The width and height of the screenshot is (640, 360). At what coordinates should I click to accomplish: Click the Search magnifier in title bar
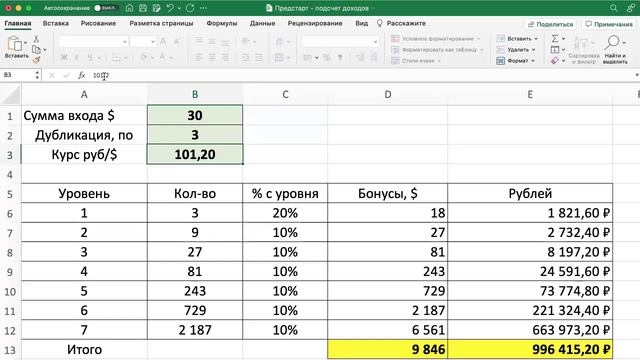click(x=614, y=8)
